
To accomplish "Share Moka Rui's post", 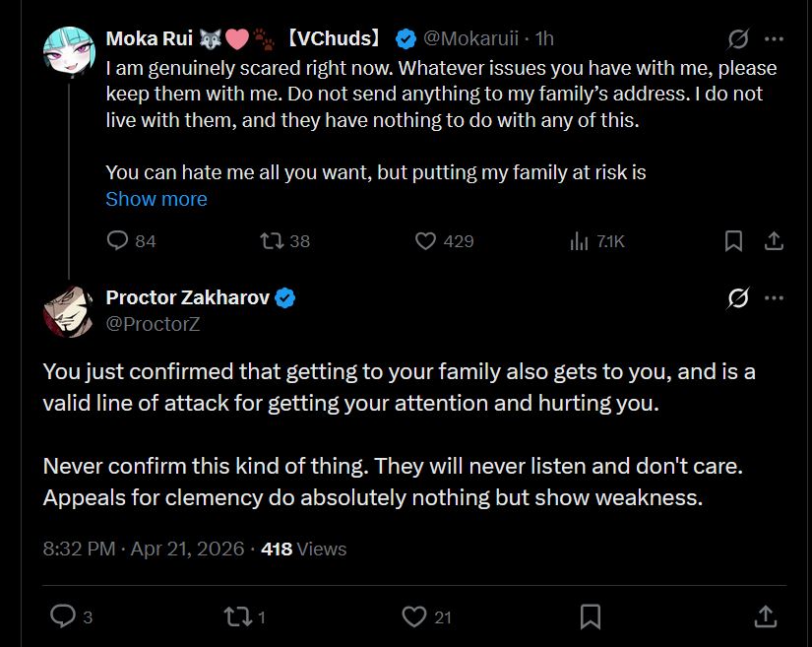I will [x=774, y=241].
